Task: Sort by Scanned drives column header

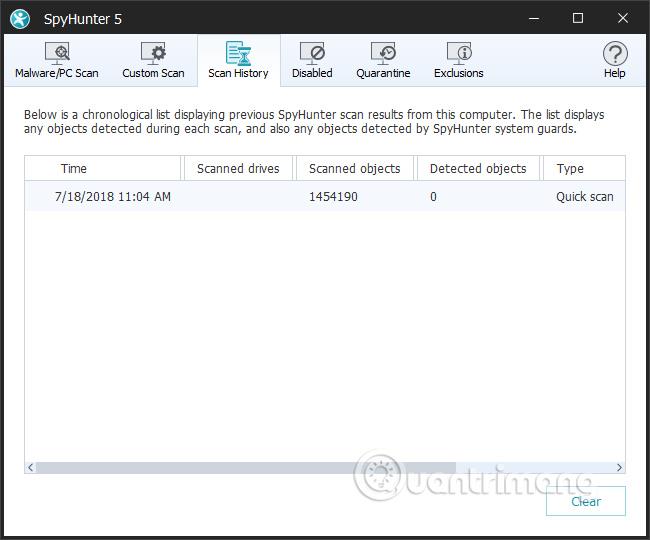Action: click(x=238, y=168)
